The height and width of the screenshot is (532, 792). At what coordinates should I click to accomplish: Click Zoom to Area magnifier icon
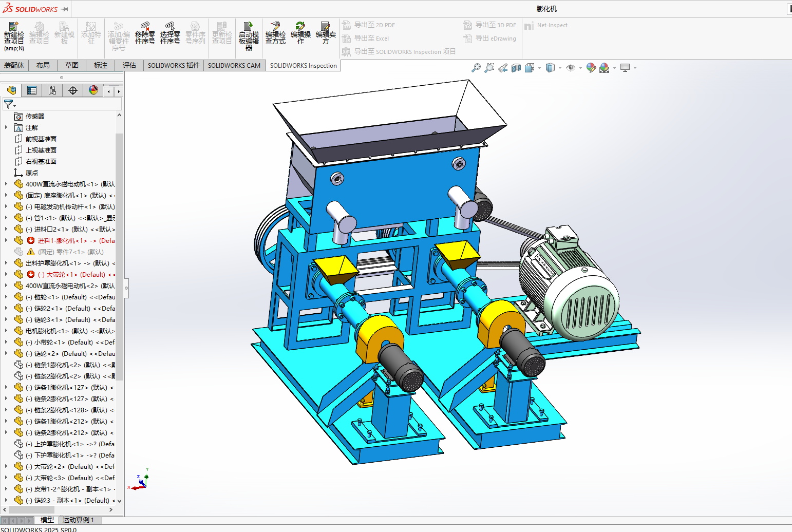coord(489,68)
